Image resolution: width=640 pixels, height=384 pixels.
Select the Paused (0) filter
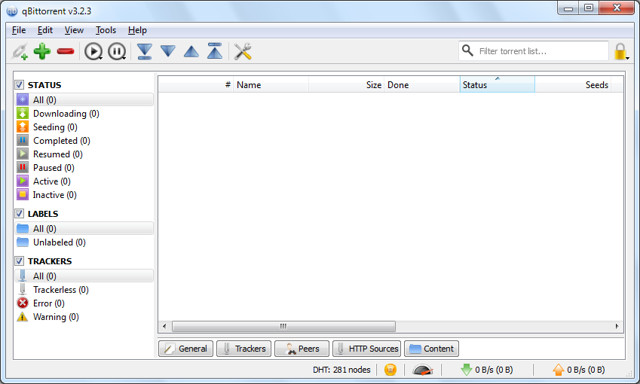pos(84,167)
